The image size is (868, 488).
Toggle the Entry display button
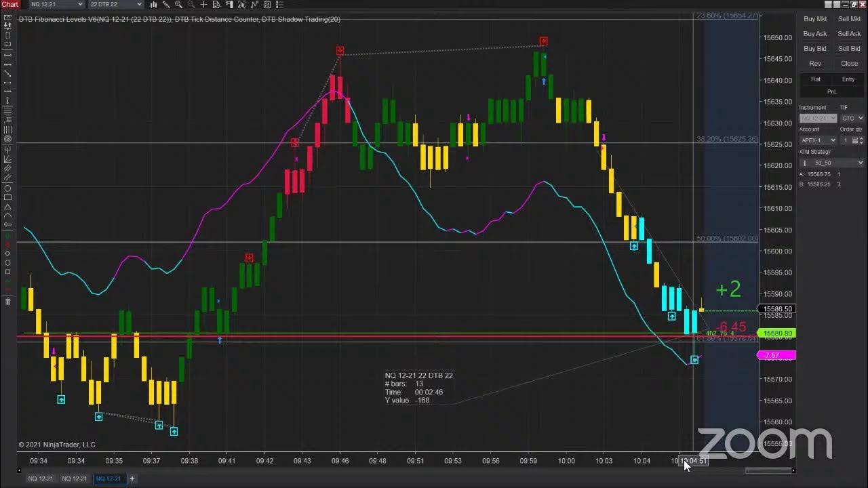pos(848,79)
